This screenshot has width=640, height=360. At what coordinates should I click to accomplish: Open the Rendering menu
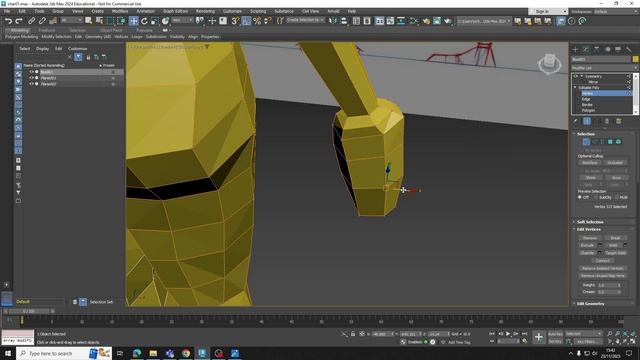point(205,11)
